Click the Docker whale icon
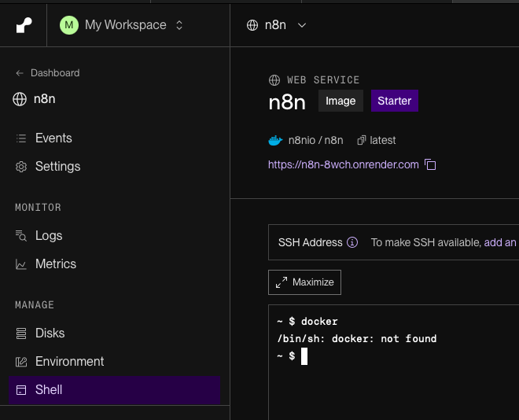Image resolution: width=519 pixels, height=420 pixels. (275, 141)
